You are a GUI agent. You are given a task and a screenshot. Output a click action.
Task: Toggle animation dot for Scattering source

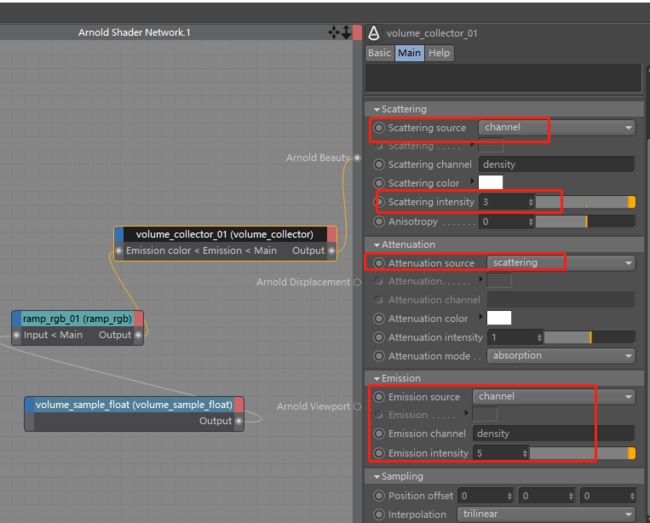click(x=379, y=128)
